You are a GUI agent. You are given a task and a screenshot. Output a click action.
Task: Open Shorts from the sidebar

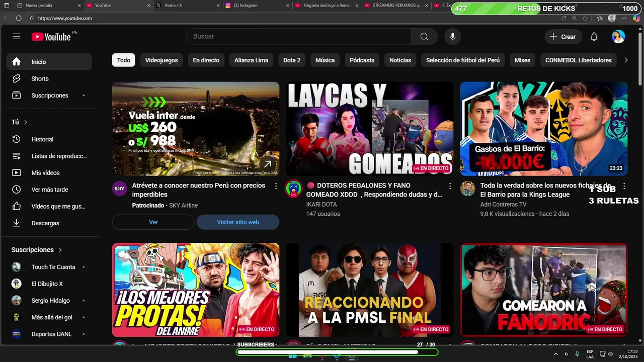pos(49,78)
